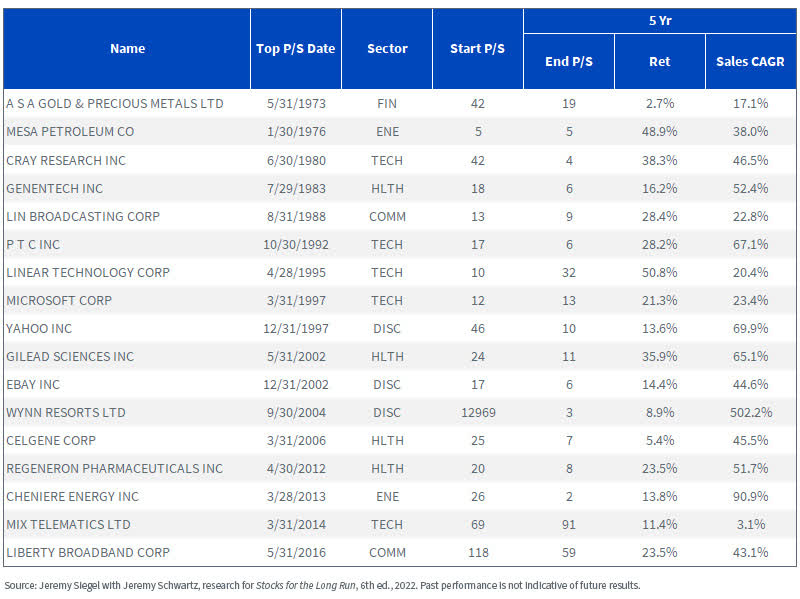The height and width of the screenshot is (599, 800).
Task: Click the 5 Yr group header
Action: point(660,21)
